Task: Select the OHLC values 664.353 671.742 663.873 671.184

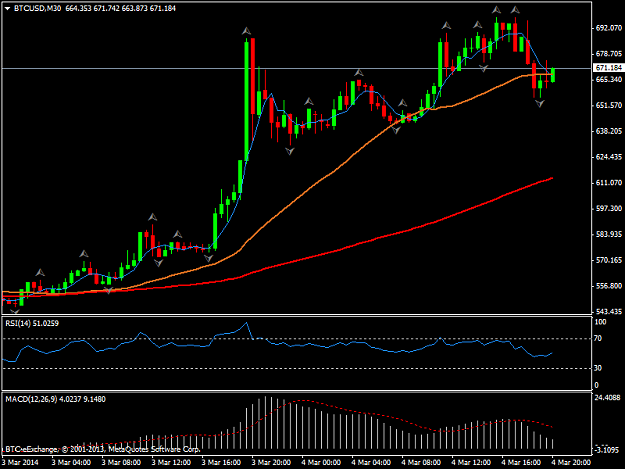Action: click(120, 8)
